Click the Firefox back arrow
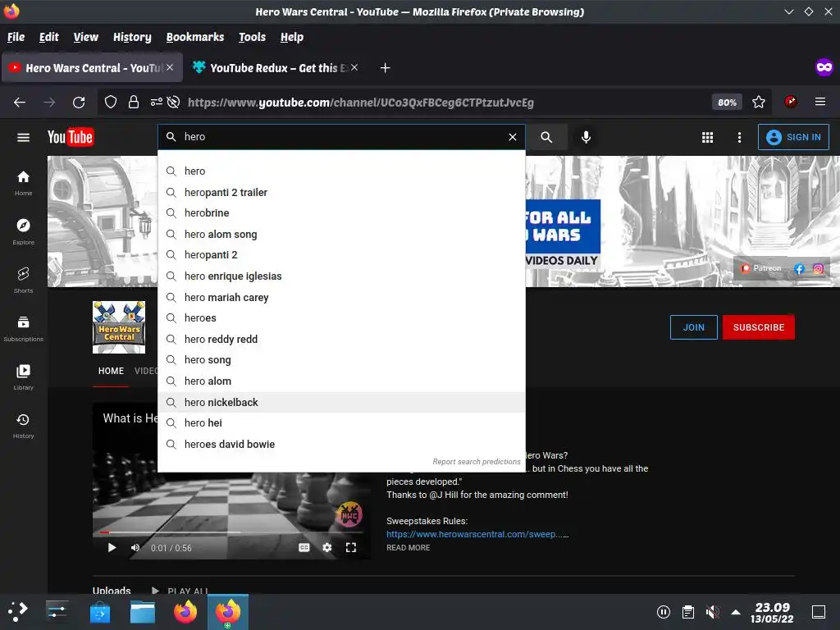The height and width of the screenshot is (630, 840). point(20,103)
